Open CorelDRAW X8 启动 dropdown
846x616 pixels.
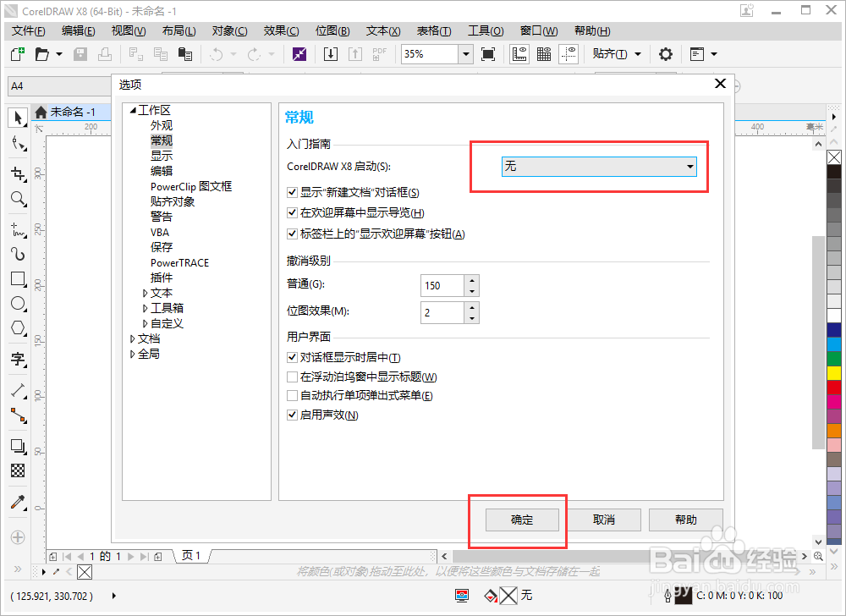(x=599, y=166)
